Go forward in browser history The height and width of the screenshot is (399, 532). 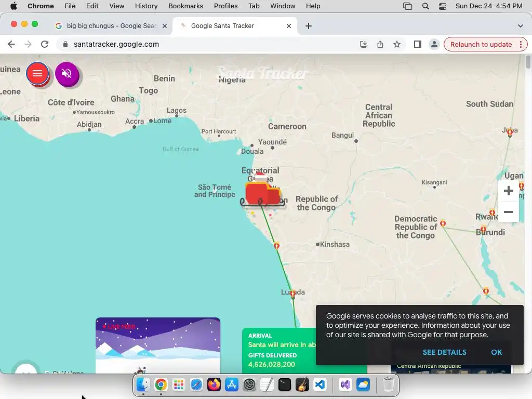pyautogui.click(x=28, y=44)
